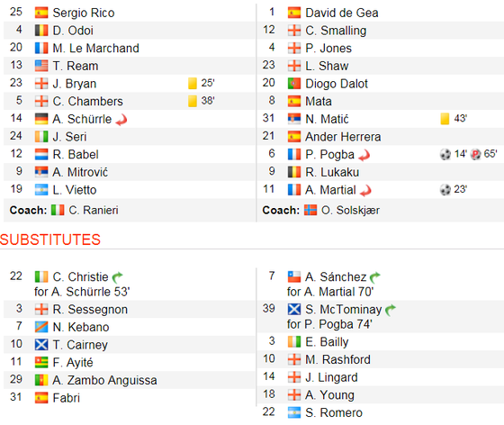Click the yellow card icon for N. Matić
This screenshot has height=425, width=504.
[445, 119]
